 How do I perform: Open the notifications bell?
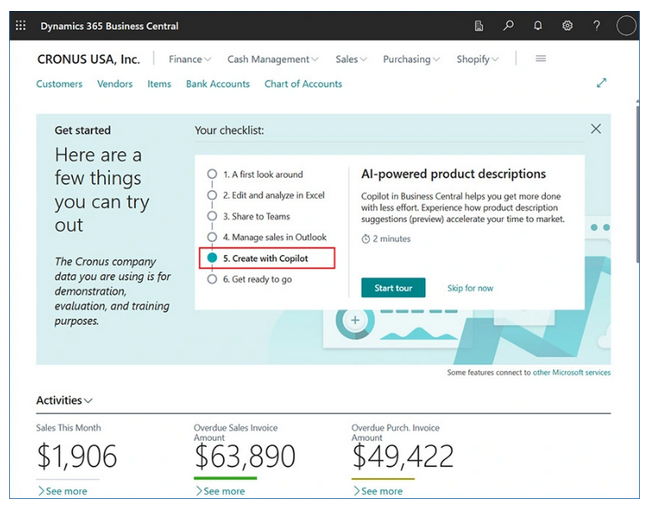(538, 26)
